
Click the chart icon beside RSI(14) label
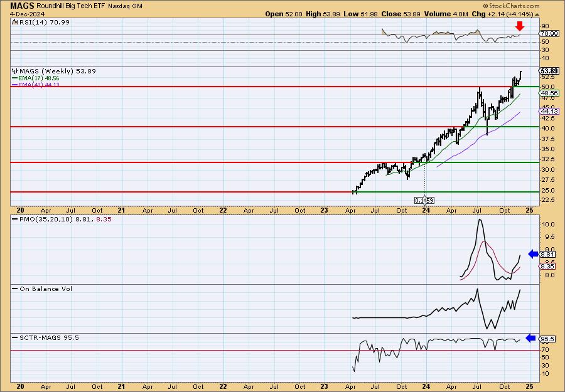point(14,22)
